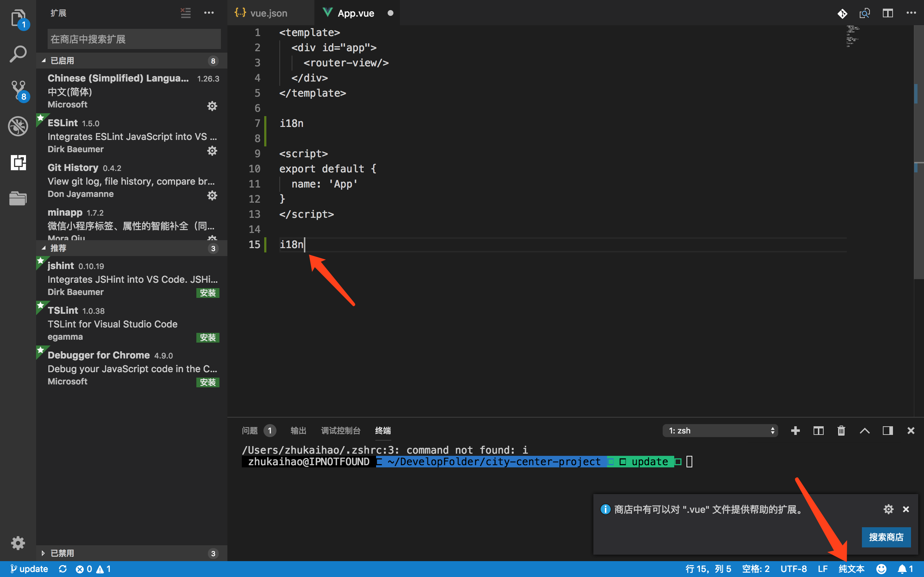Toggle the panel to maximized with the chevron

click(x=865, y=431)
